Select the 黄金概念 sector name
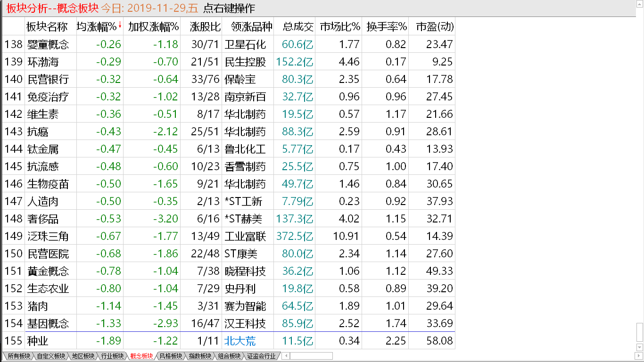644x362 pixels. click(48, 271)
